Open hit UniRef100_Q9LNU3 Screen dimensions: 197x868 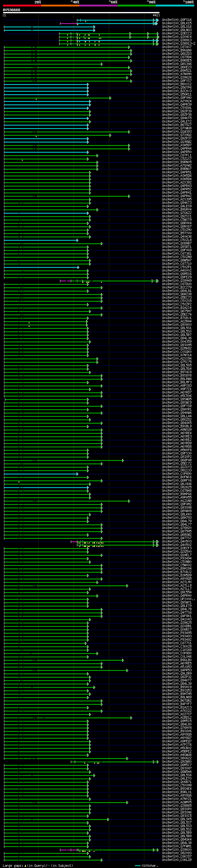177,30
